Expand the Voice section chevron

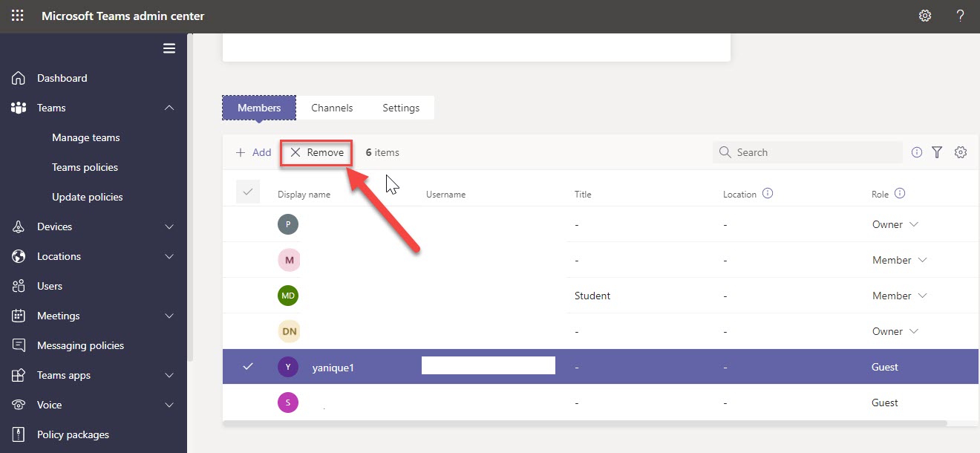pos(169,405)
